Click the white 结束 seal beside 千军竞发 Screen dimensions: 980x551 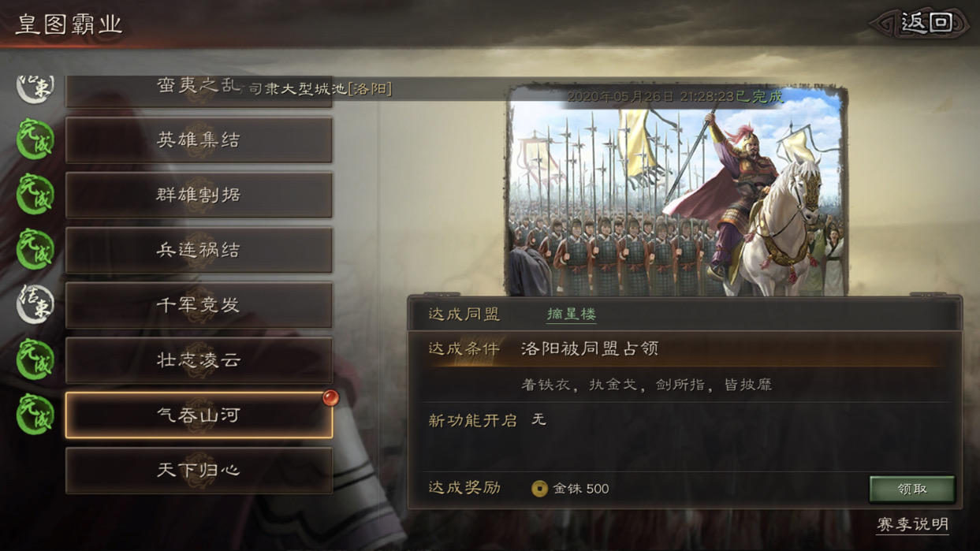(x=35, y=304)
